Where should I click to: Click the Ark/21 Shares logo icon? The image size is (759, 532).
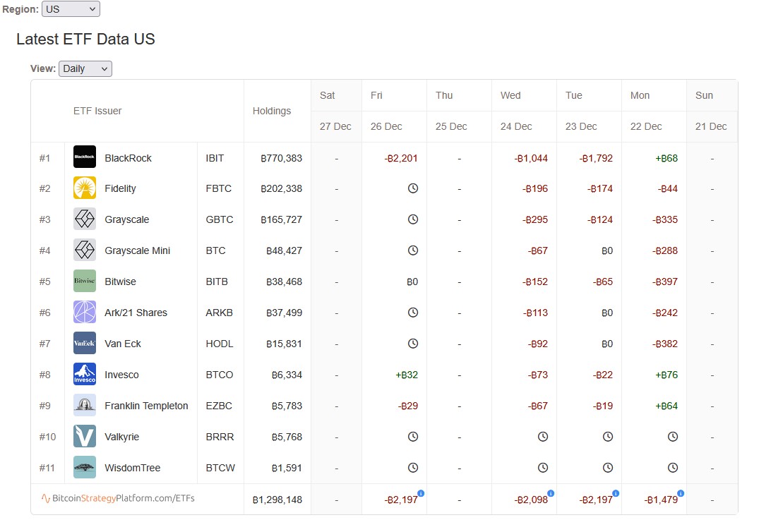point(85,313)
